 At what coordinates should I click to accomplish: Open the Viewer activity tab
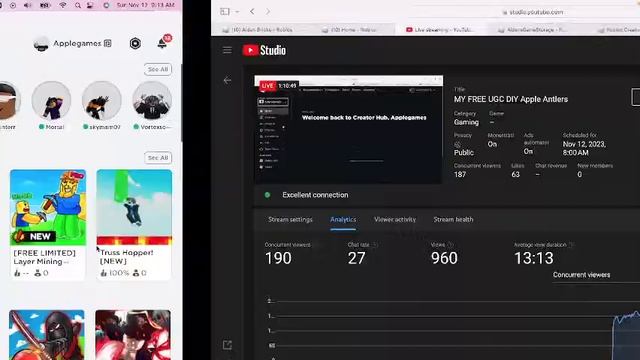point(395,220)
